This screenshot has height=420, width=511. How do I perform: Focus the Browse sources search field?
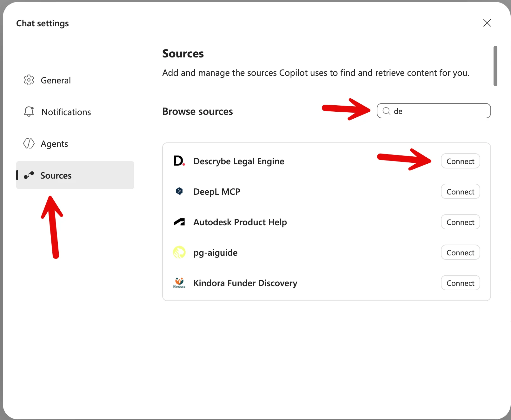click(434, 111)
